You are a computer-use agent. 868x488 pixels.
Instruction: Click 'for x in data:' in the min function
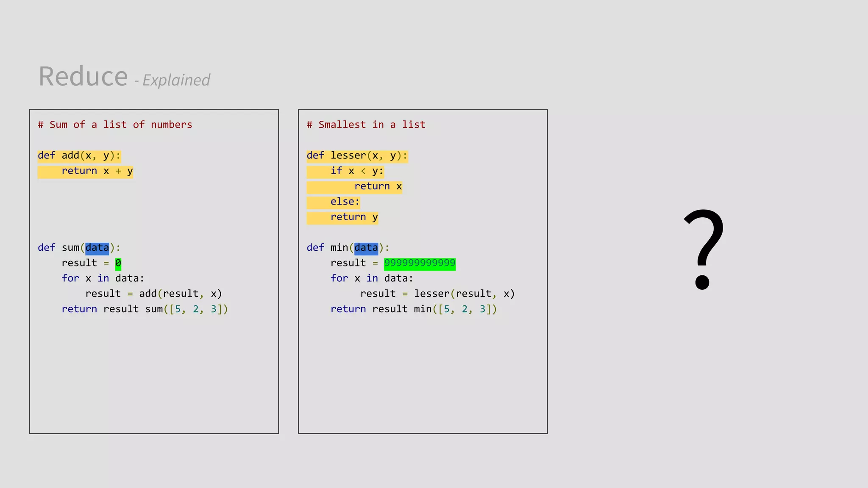[372, 278]
